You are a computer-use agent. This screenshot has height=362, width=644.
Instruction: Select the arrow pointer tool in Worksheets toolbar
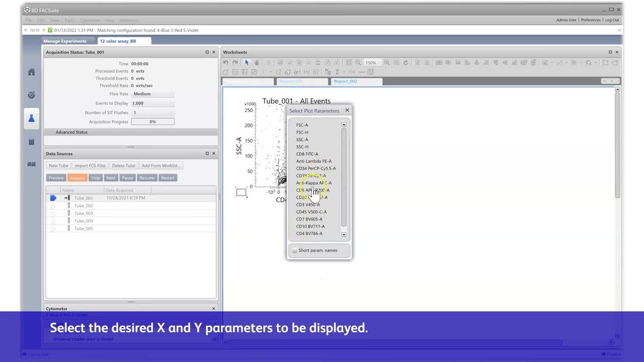(x=247, y=62)
